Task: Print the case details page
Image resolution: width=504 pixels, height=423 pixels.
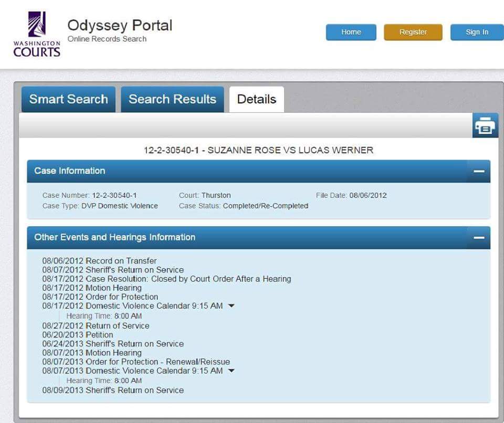Action: [x=485, y=125]
